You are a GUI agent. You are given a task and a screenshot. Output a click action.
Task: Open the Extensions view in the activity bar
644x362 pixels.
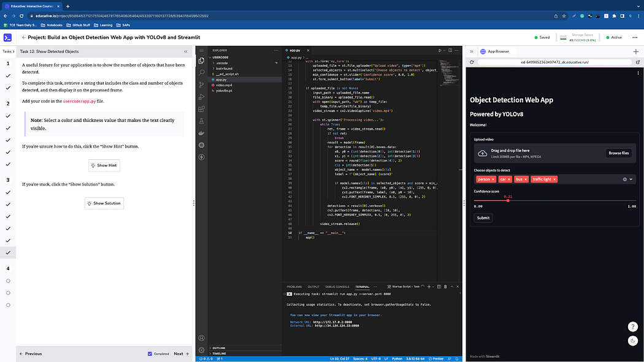[201, 109]
